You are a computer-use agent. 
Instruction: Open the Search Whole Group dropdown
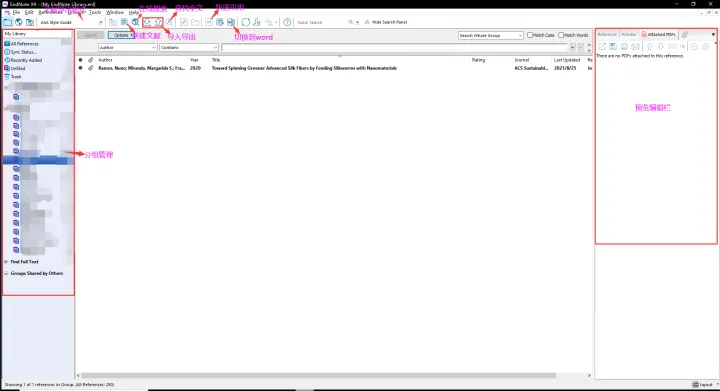pyautogui.click(x=490, y=35)
